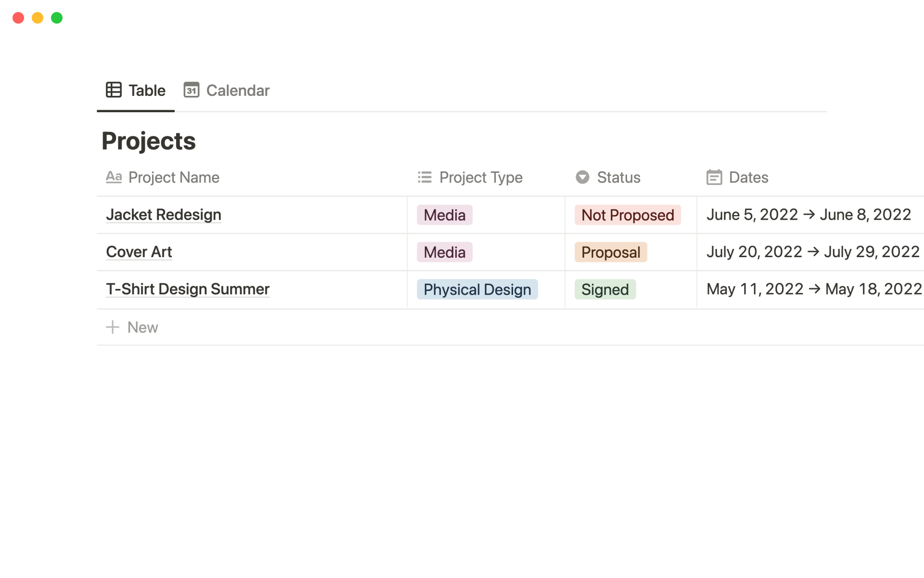This screenshot has width=924, height=578.
Task: Click the Table view grid icon
Action: (x=114, y=90)
